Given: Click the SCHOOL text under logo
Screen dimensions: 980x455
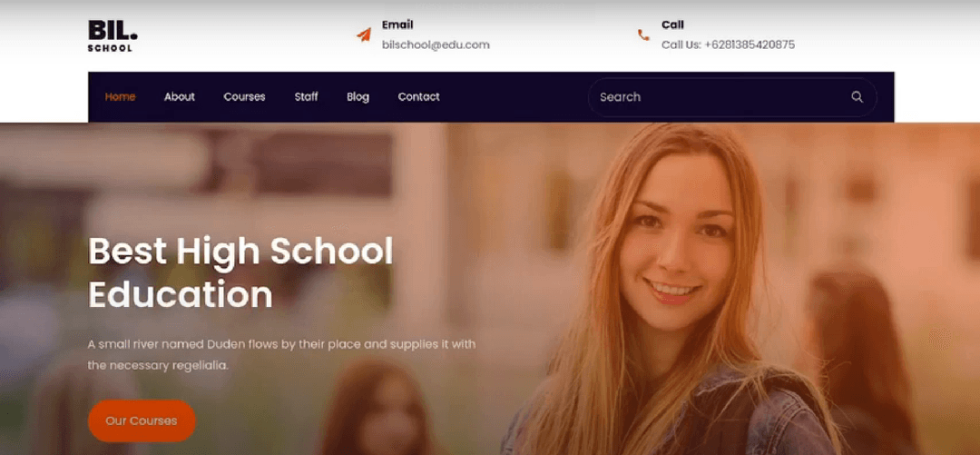Looking at the screenshot, I should (x=110, y=48).
